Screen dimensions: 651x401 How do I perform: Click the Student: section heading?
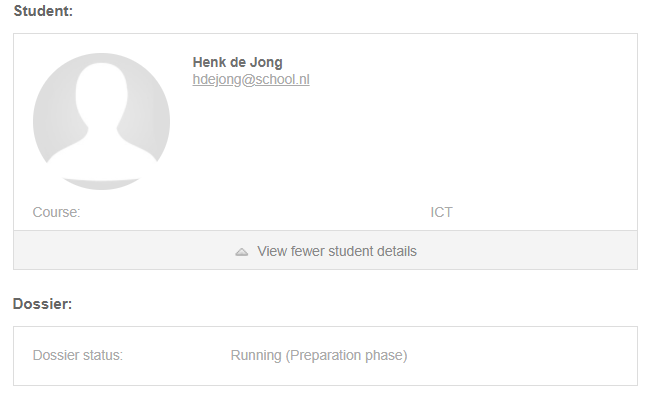tap(43, 11)
